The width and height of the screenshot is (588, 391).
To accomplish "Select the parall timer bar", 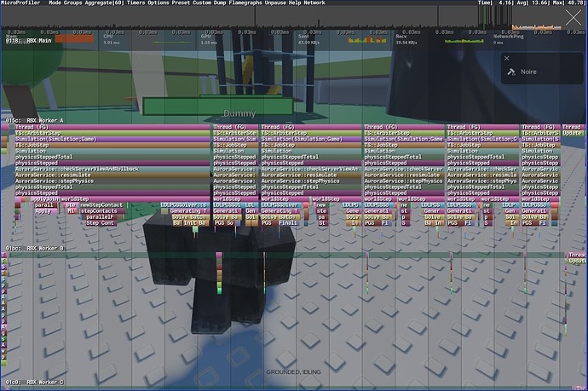I will [x=46, y=205].
